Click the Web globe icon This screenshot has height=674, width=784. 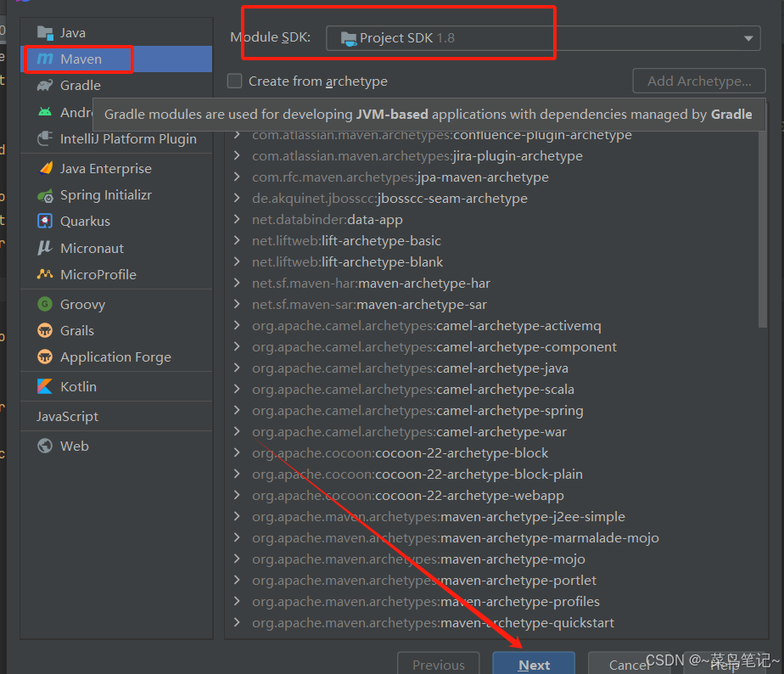(x=45, y=446)
